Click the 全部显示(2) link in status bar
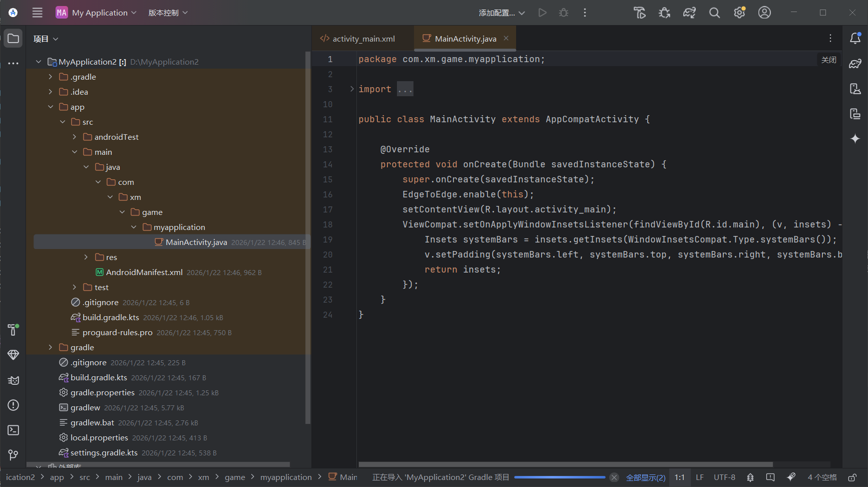 (646, 477)
